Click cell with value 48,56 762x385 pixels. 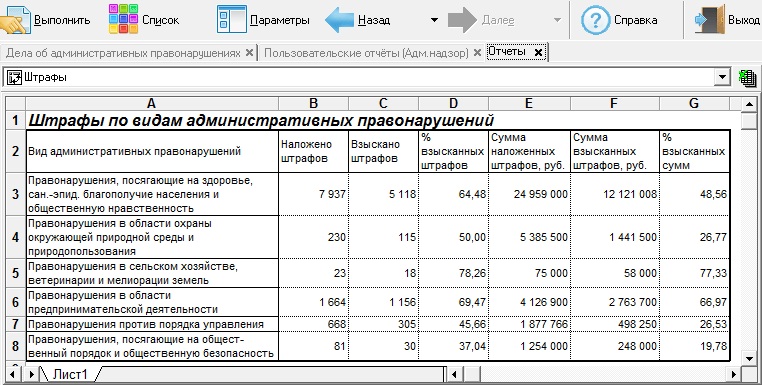[694, 194]
